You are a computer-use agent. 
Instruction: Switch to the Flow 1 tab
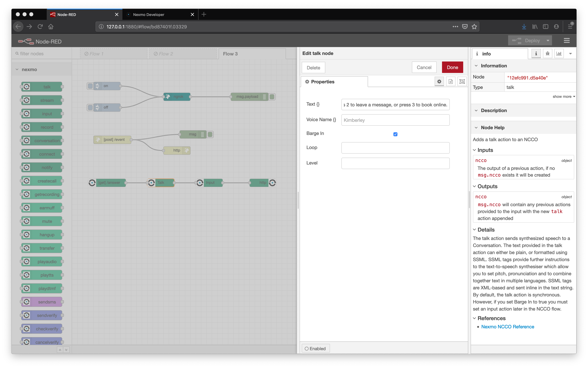tap(114, 54)
